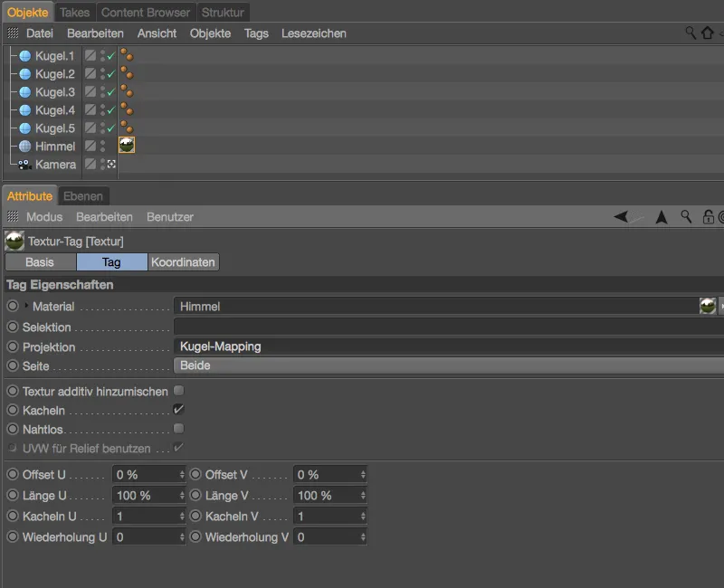Click Textur-Tag header sphere icon
Image resolution: width=724 pixels, height=588 pixels.
pyautogui.click(x=14, y=241)
